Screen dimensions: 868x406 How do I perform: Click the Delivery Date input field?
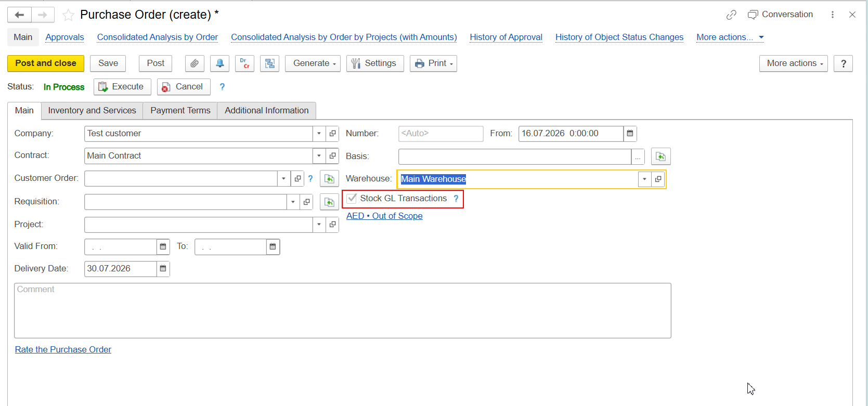(121, 269)
